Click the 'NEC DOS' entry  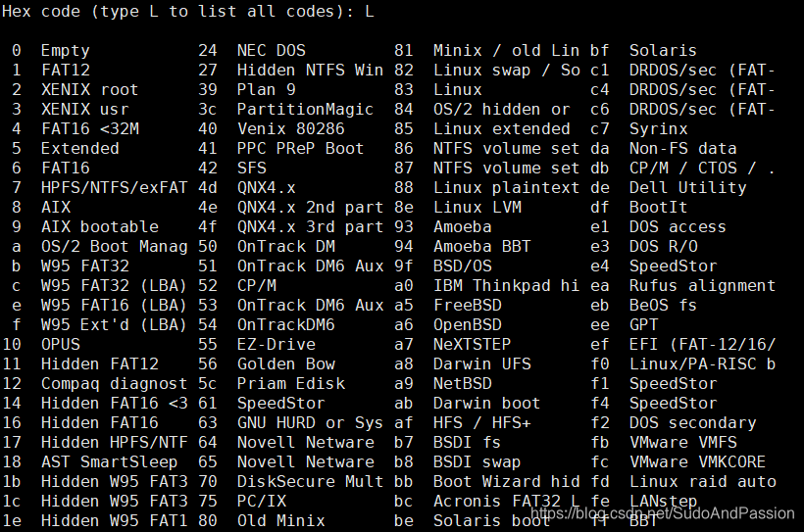[x=272, y=51]
